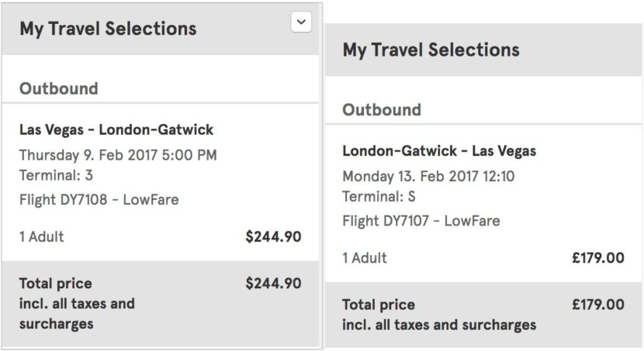Screen dimensions: 644x351
Task: Click 1 Adult in the DY7108 panel
Action: 41,237
